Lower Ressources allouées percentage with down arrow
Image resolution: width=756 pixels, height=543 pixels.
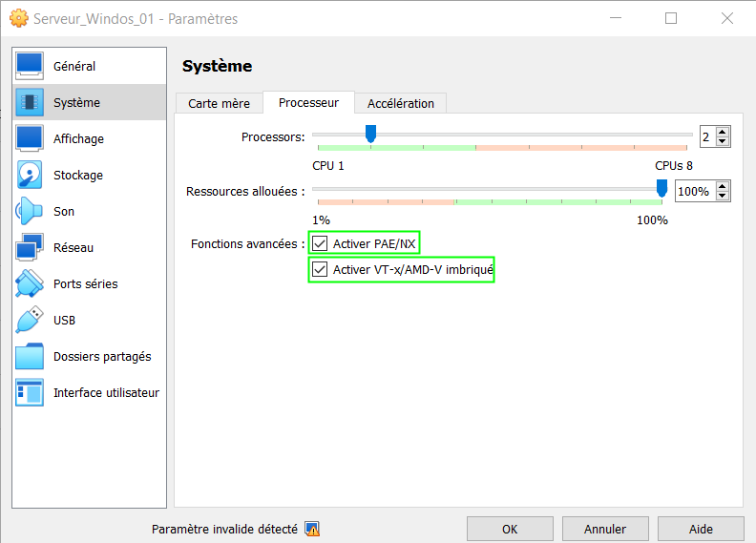click(723, 197)
